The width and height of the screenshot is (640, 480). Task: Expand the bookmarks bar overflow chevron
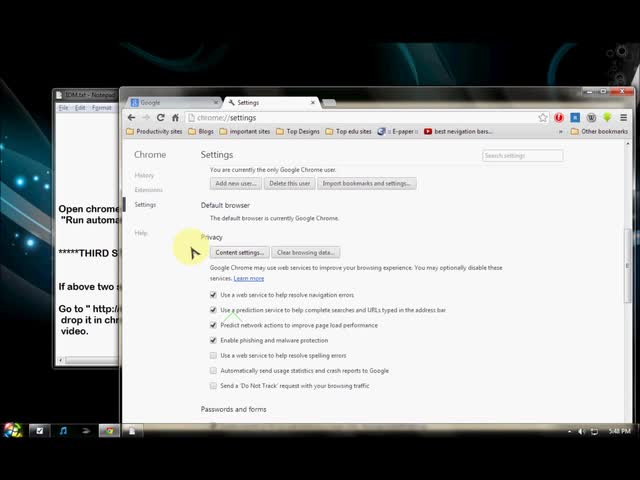tap(561, 131)
